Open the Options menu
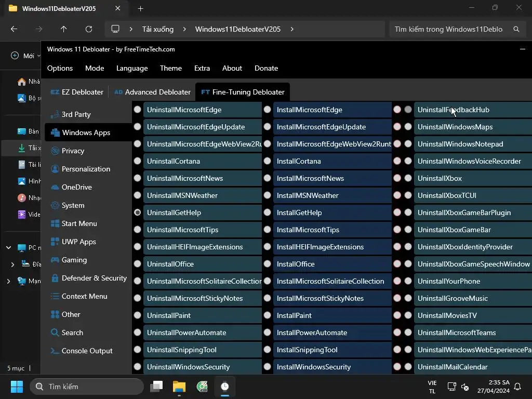The image size is (532, 399). (60, 68)
